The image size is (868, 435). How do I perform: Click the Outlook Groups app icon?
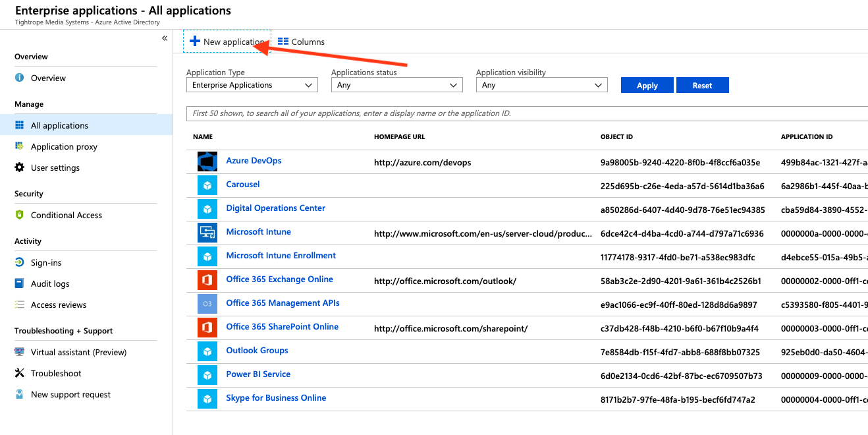click(x=207, y=351)
